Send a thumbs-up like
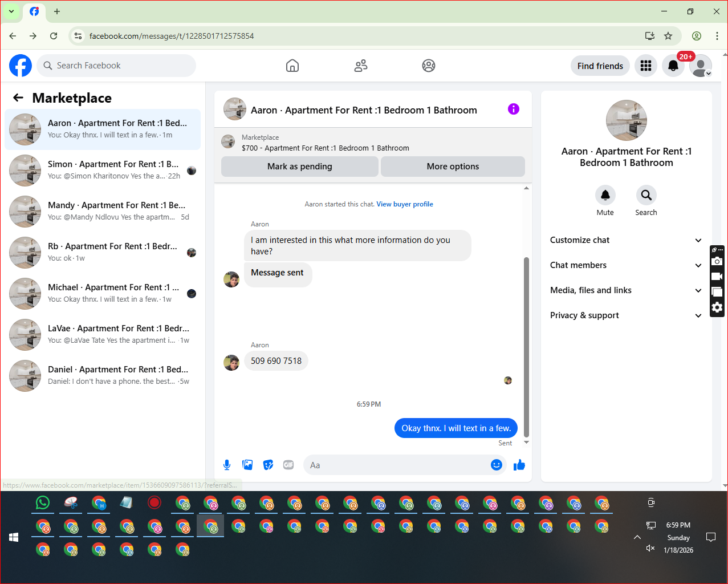728x584 pixels. pyautogui.click(x=519, y=465)
